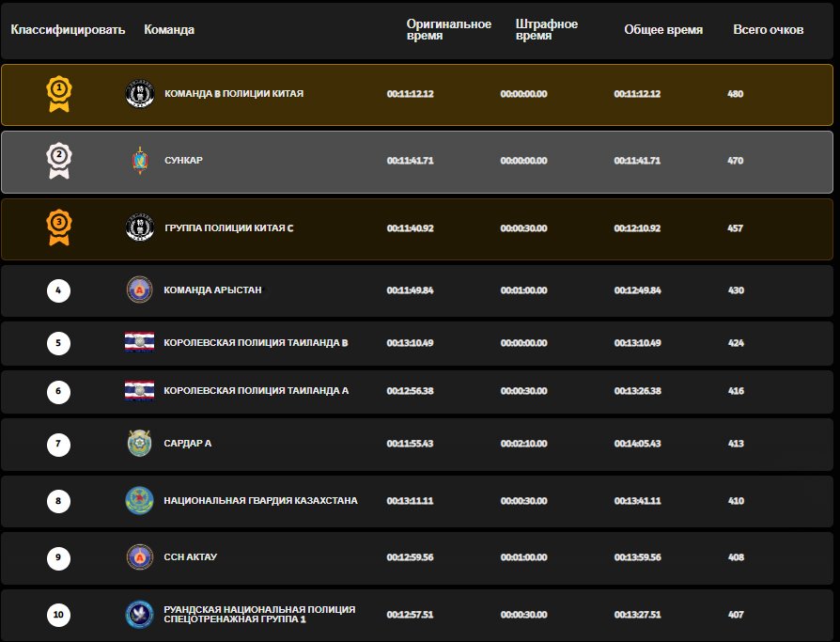The height and width of the screenshot is (642, 840).
Task: Click the silver second-place medal icon
Action: [x=59, y=161]
